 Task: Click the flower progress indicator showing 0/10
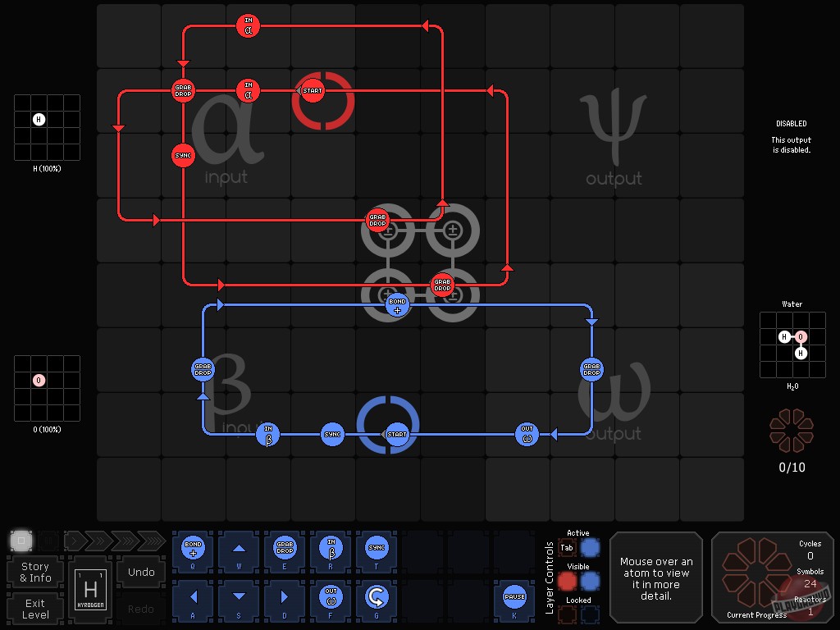click(791, 431)
